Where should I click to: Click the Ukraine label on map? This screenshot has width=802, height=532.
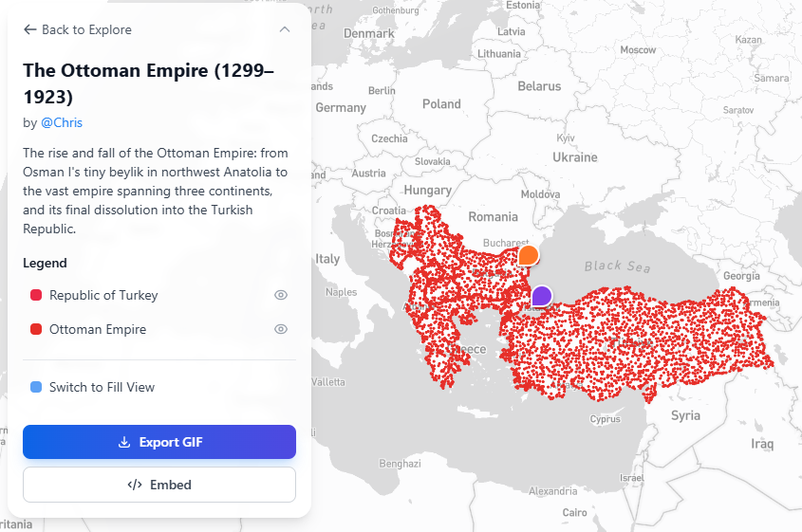575,157
